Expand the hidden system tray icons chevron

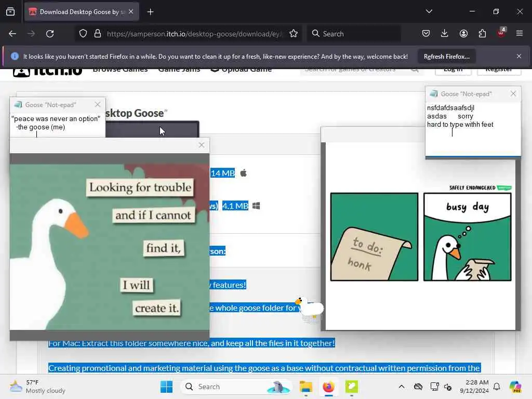[x=402, y=387]
